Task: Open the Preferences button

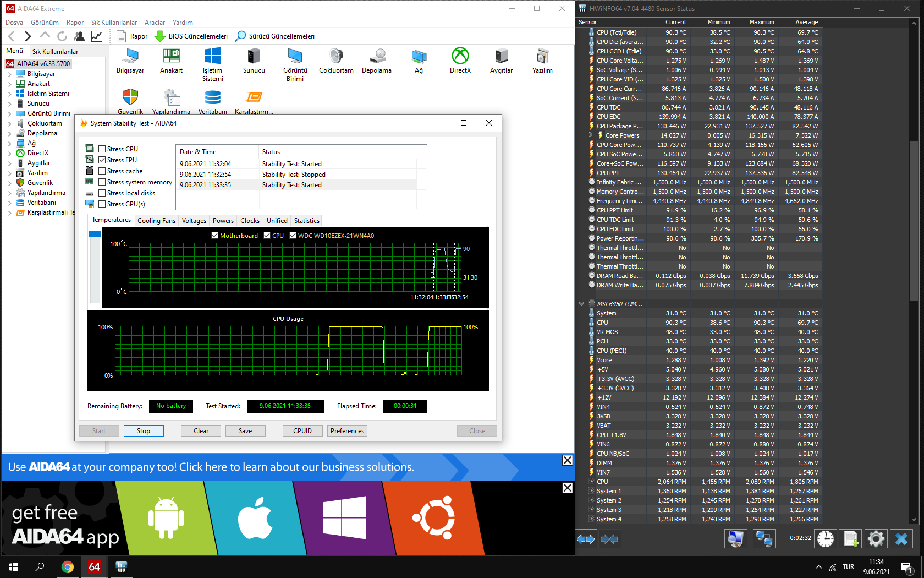Action: click(347, 431)
